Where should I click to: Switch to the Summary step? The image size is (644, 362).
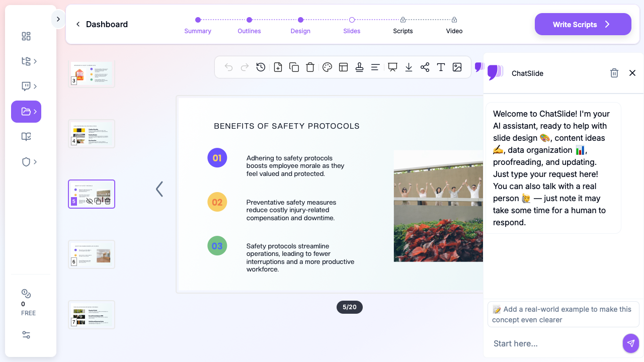[x=198, y=25]
